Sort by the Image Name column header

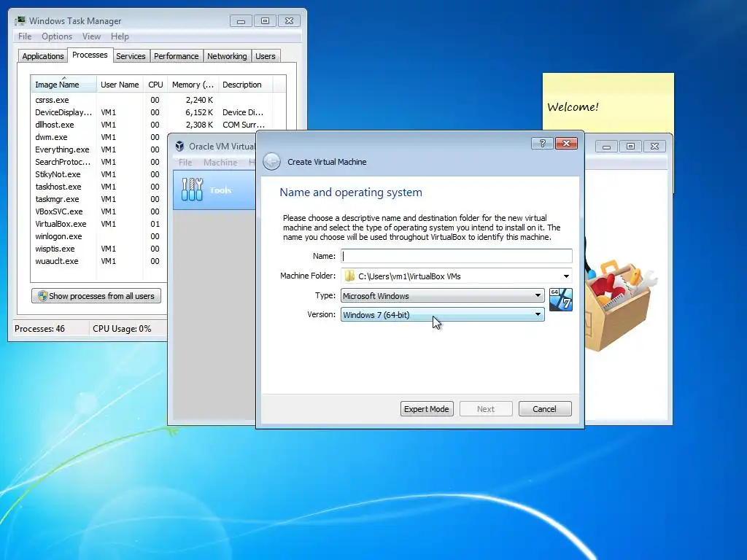click(x=63, y=85)
